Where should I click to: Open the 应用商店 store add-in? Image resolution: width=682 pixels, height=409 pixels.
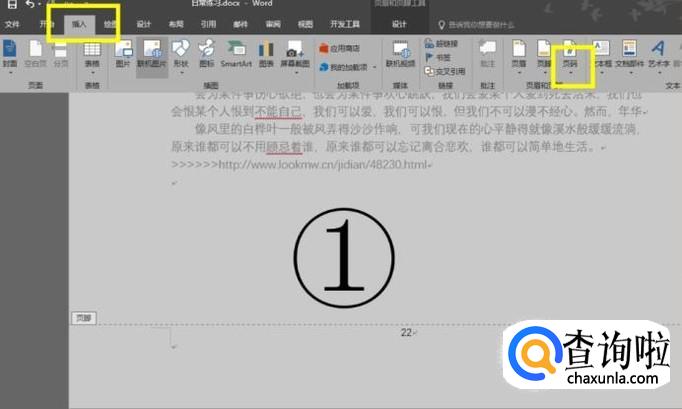pyautogui.click(x=340, y=48)
